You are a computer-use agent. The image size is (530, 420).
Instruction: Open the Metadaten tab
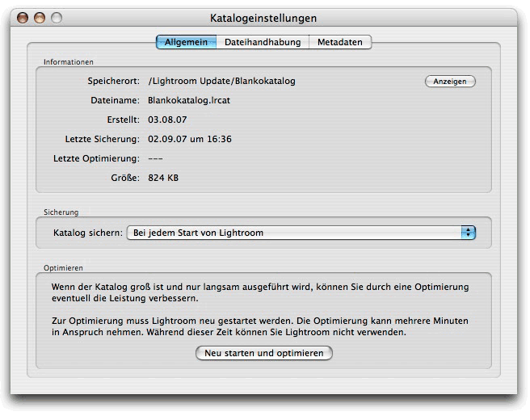tap(340, 42)
